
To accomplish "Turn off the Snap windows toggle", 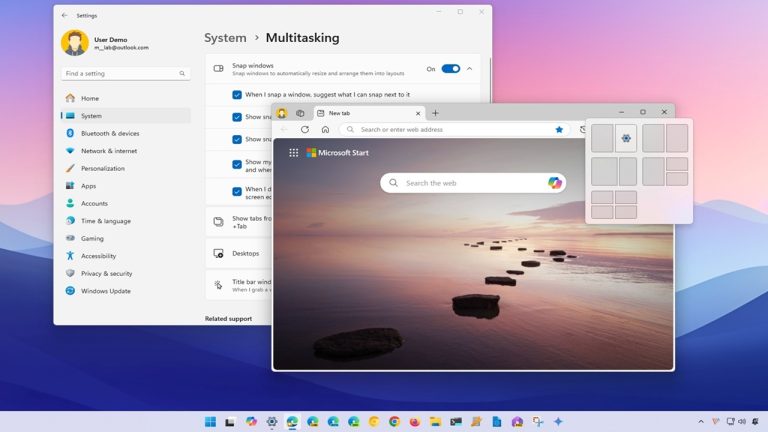I will coord(451,69).
